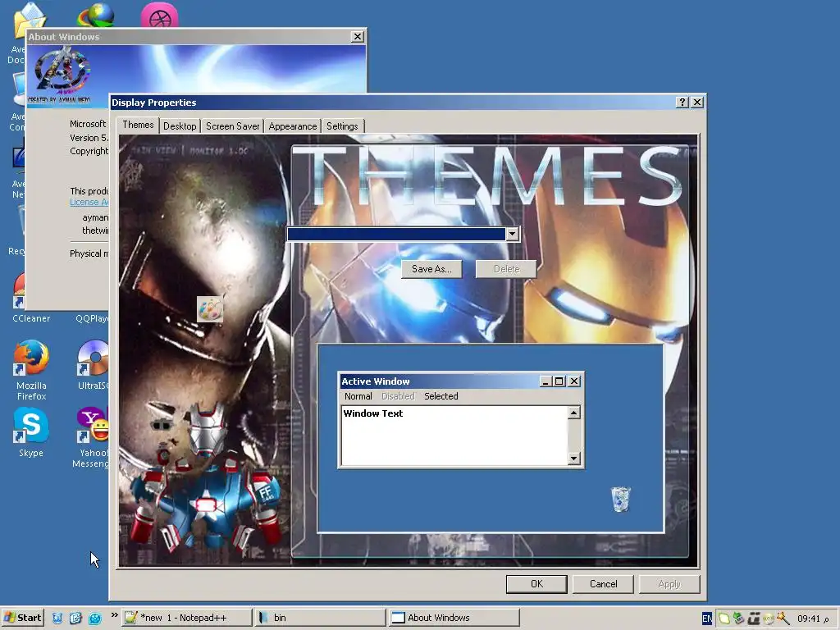
Task: Click the second Quick Launch icon
Action: [x=75, y=618]
